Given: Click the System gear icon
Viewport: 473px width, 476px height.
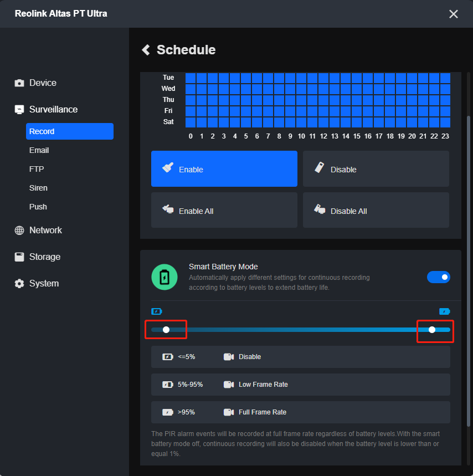Looking at the screenshot, I should click(x=19, y=284).
